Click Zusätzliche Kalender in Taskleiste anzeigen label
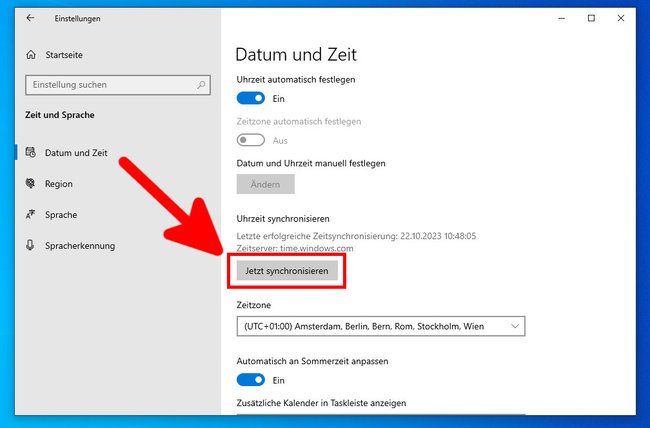The image size is (650, 428). [x=321, y=403]
